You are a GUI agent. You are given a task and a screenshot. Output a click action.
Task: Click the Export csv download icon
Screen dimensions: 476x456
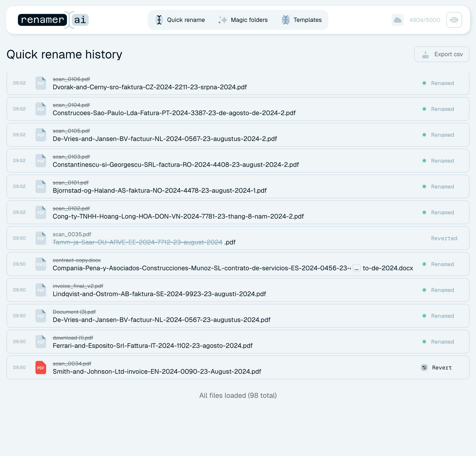[426, 54]
